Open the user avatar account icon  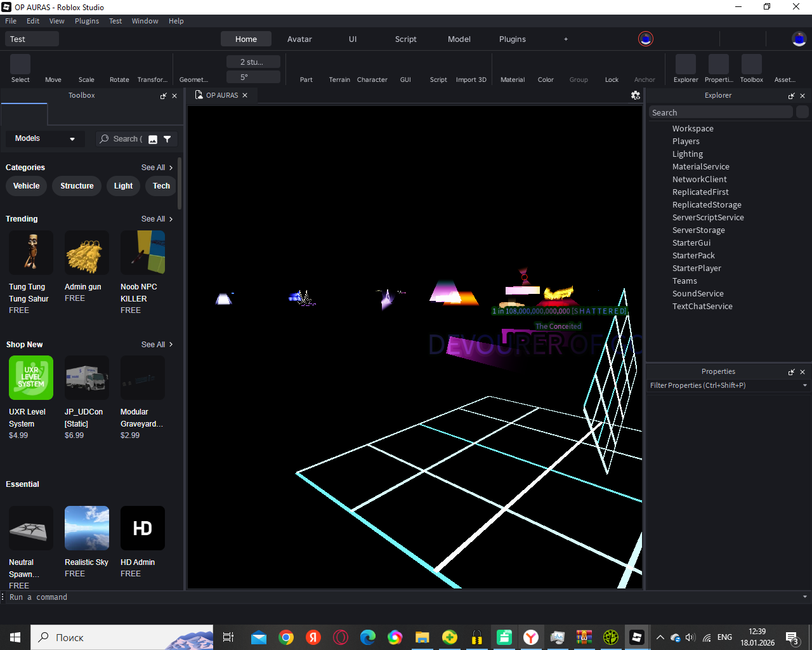coord(799,39)
